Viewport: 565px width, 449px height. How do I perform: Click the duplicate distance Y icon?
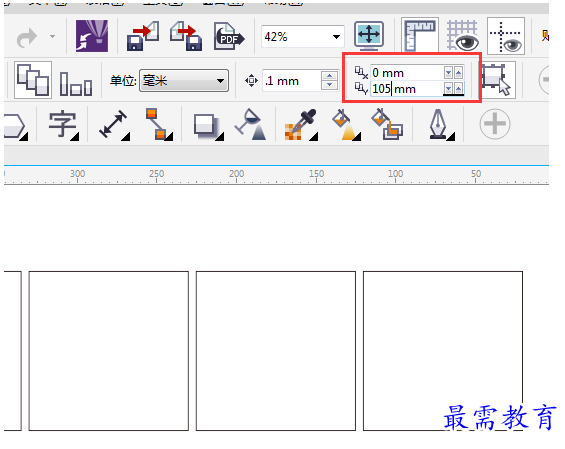(x=361, y=88)
